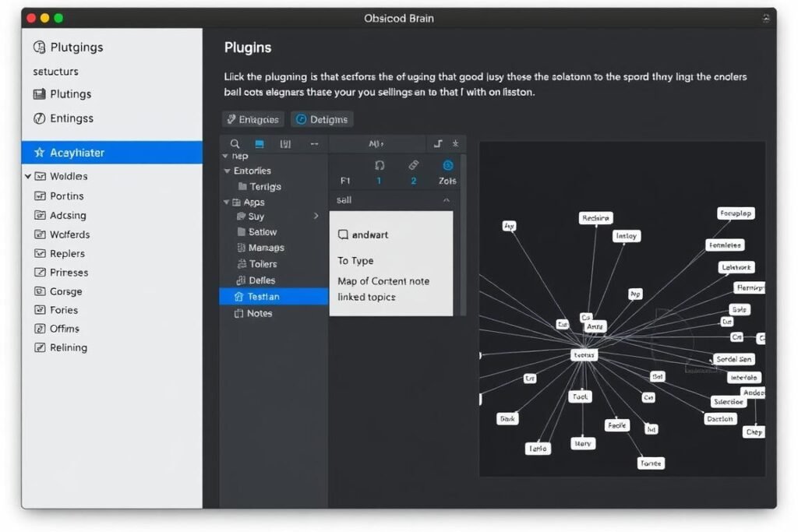Image resolution: width=798 pixels, height=532 pixels.
Task: Open the Entagces tab
Action: 252,119
